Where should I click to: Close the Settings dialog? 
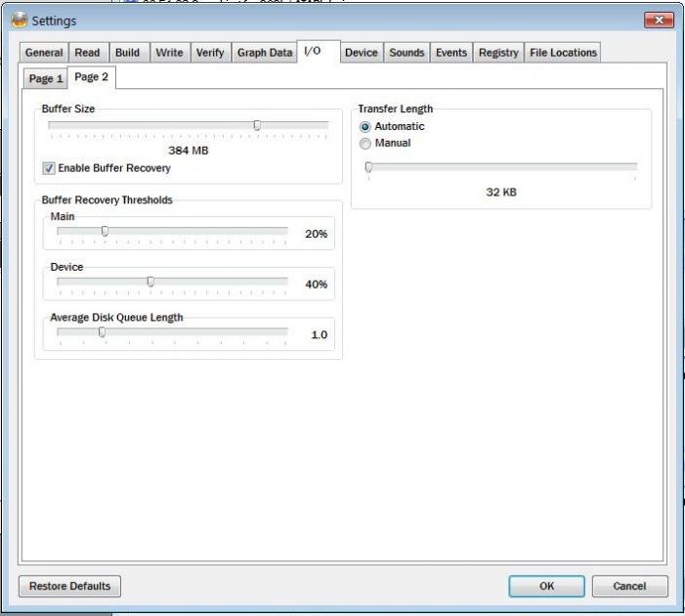659,20
